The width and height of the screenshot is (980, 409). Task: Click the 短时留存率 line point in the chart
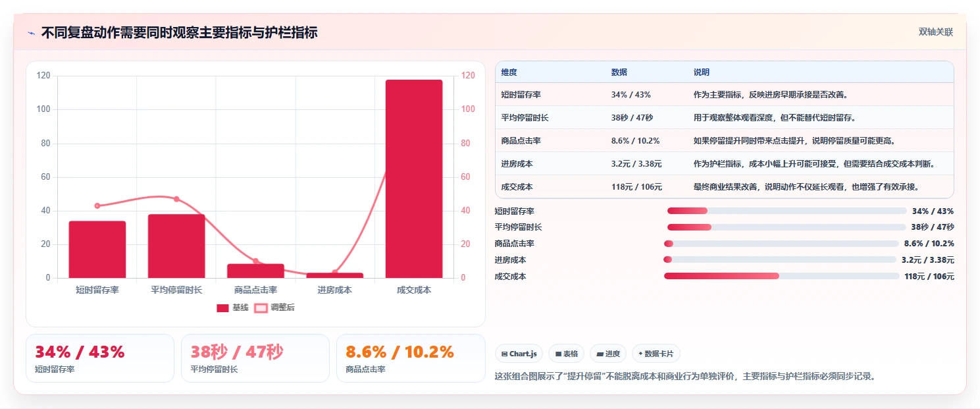97,206
